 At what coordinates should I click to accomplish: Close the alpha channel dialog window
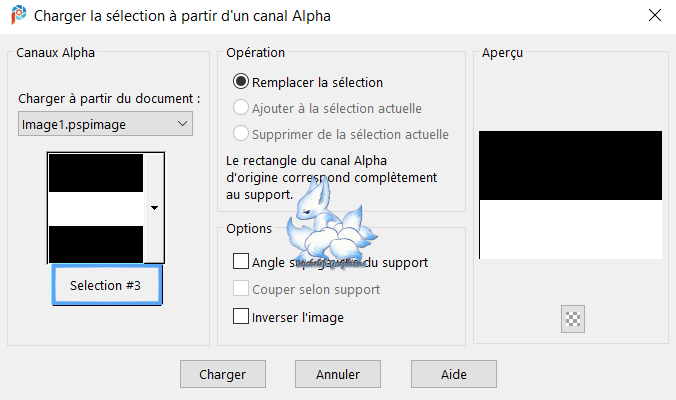[x=654, y=16]
